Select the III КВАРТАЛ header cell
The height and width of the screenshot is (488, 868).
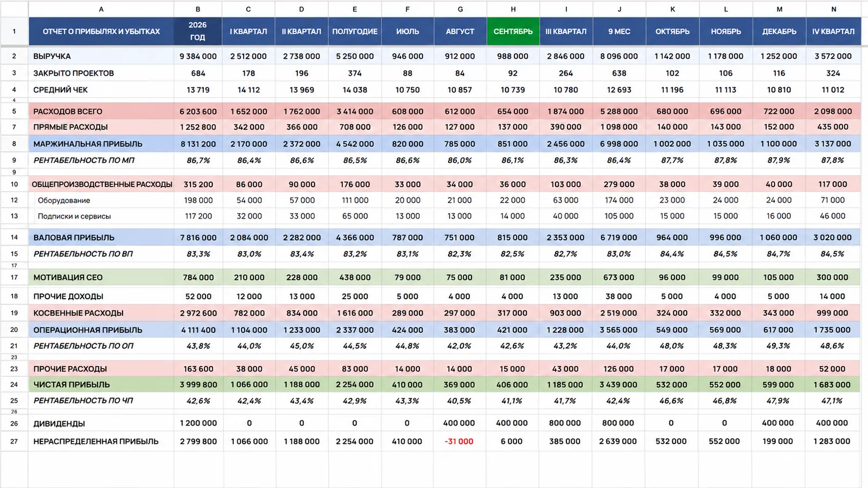566,31
